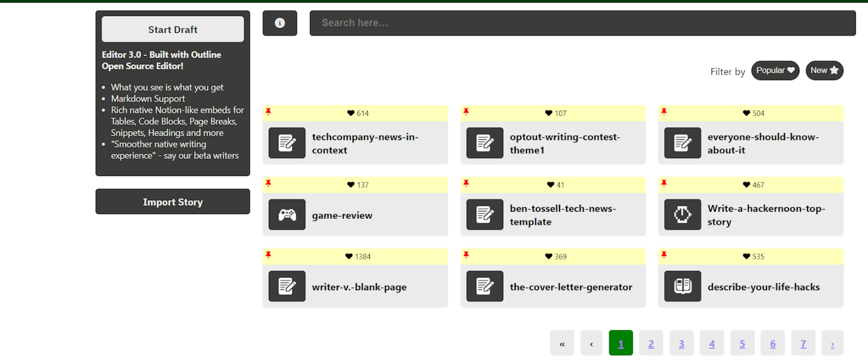Click the pin icon on optout-writing-contest-theme1 card
Screen dimensions: 868x362
coord(466,112)
